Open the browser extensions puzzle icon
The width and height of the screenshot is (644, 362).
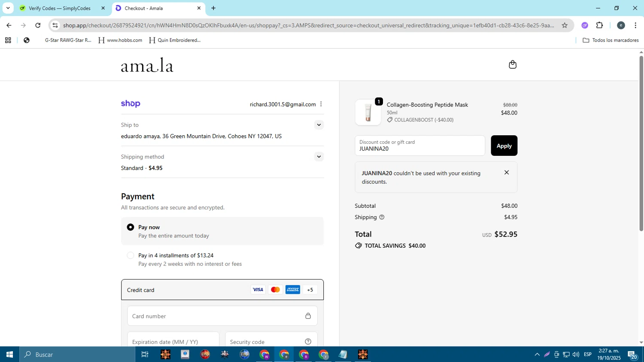point(600,25)
